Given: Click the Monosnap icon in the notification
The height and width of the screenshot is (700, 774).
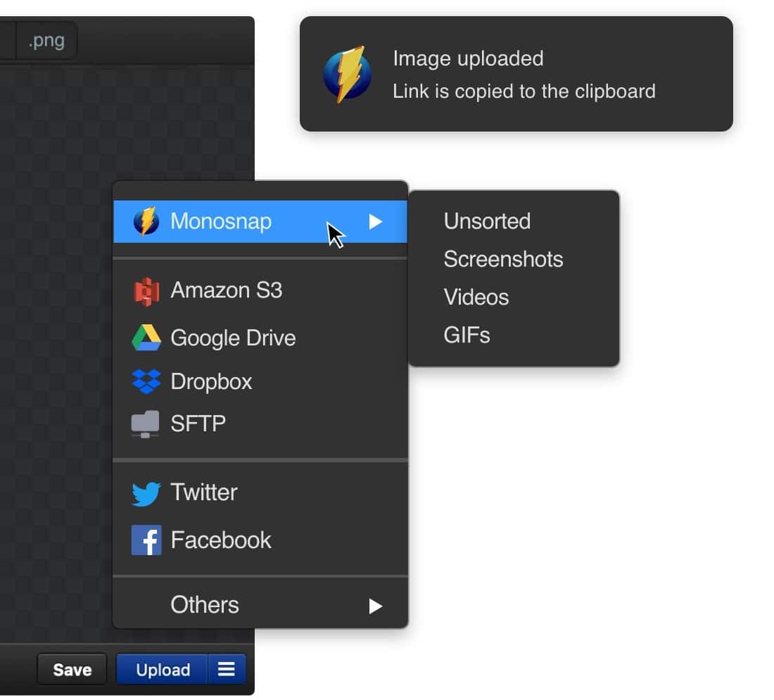Looking at the screenshot, I should pos(347,74).
